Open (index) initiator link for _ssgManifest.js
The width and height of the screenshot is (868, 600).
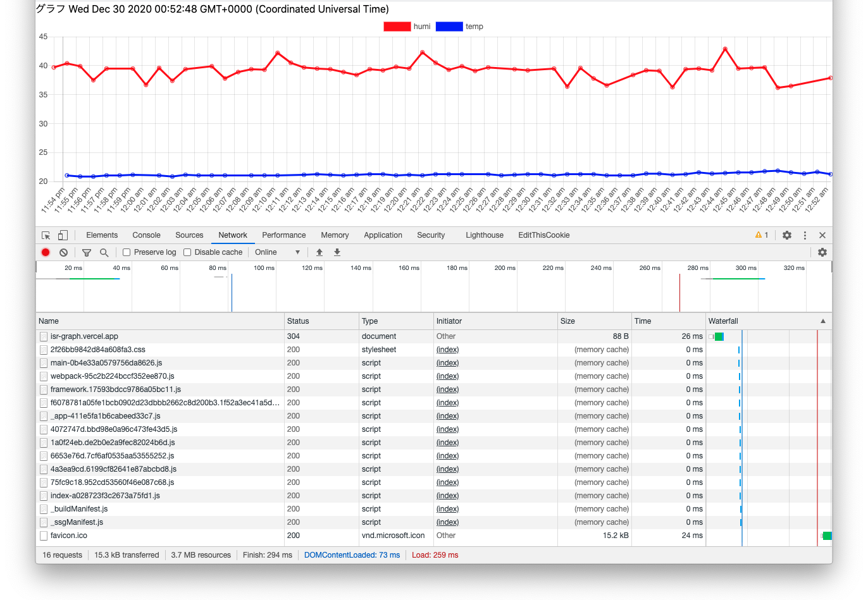pos(447,522)
